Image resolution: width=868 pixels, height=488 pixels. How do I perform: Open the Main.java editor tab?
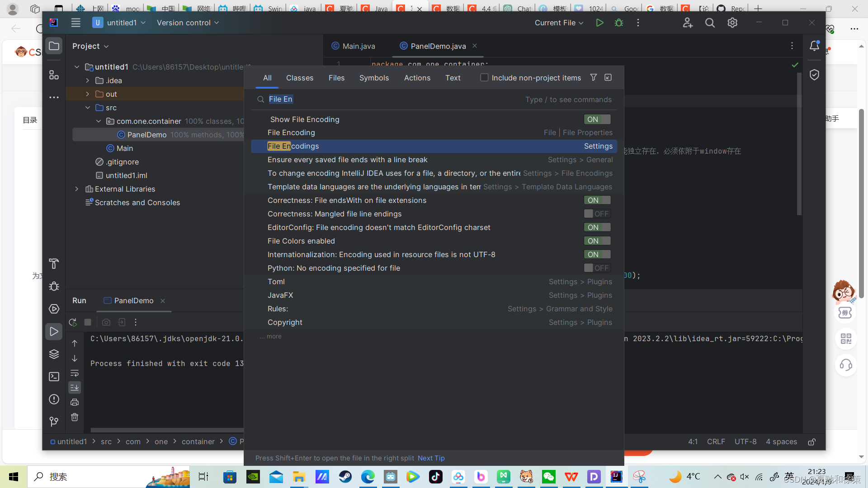tap(354, 46)
